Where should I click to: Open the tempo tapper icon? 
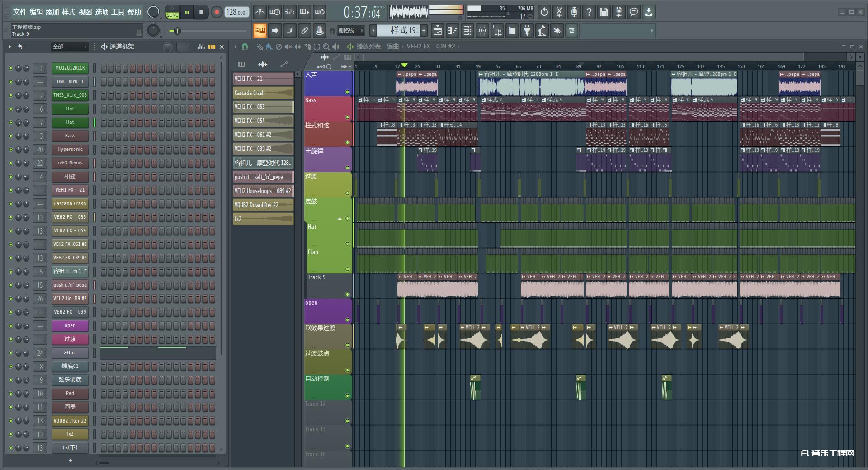click(x=542, y=31)
